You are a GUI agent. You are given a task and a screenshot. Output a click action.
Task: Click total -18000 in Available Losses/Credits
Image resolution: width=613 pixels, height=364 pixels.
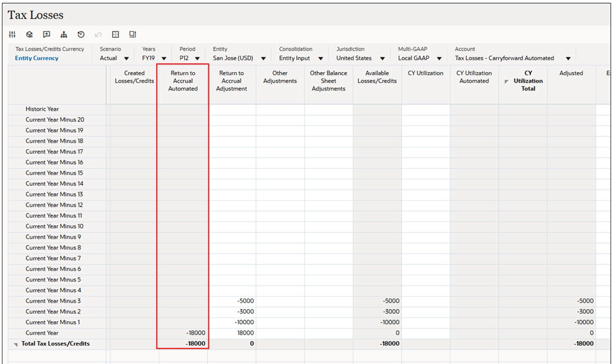(389, 344)
